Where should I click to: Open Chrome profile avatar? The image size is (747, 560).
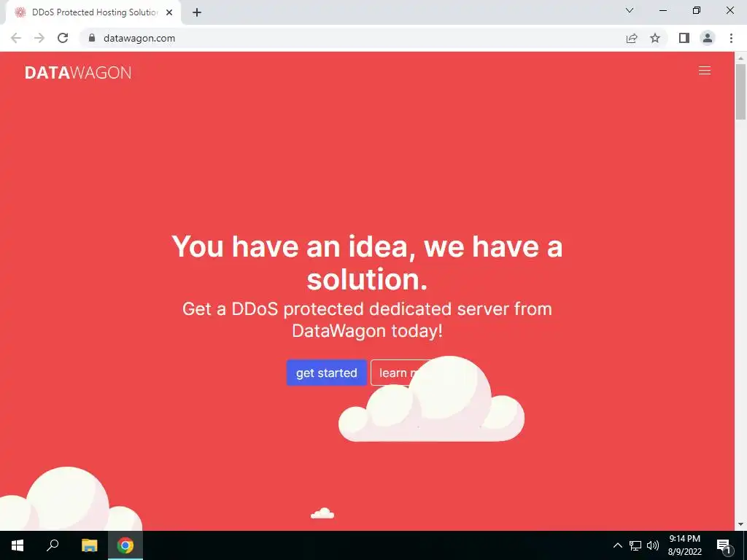(708, 38)
